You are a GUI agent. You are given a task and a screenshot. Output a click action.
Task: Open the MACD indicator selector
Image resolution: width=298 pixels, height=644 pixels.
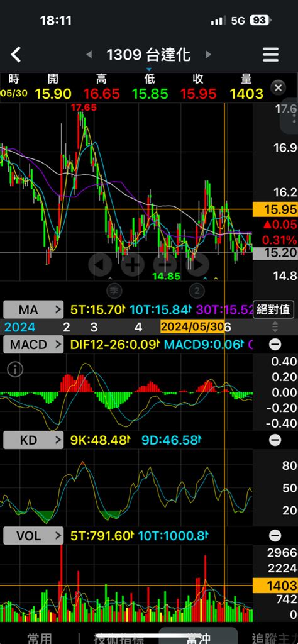pyautogui.click(x=34, y=344)
